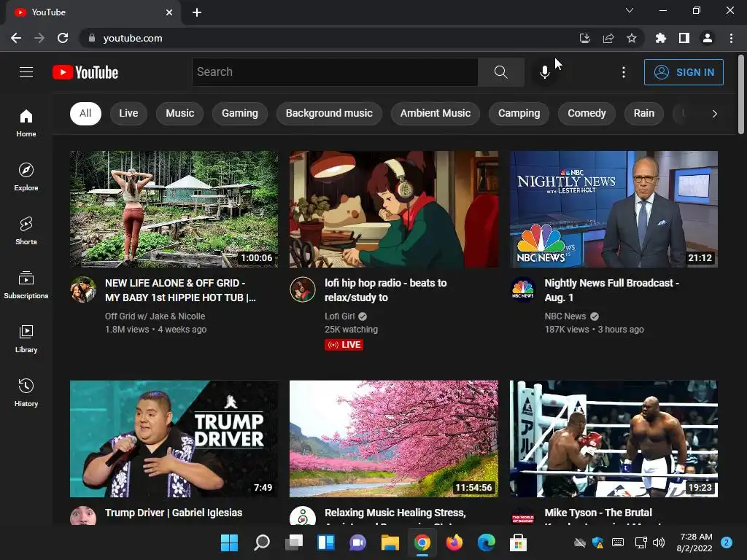The image size is (747, 560).
Task: Click Off Grid w/ Jake & Nicolle channel name
Action: tap(155, 316)
